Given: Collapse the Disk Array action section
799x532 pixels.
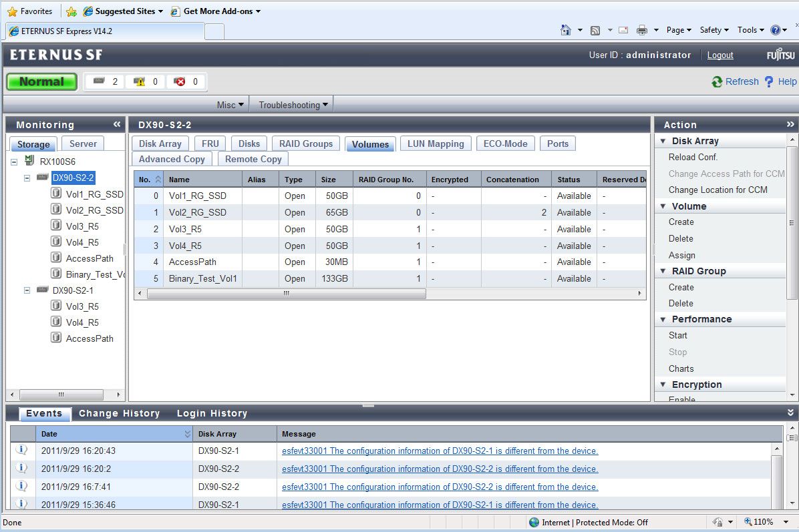Looking at the screenshot, I should pos(663,141).
